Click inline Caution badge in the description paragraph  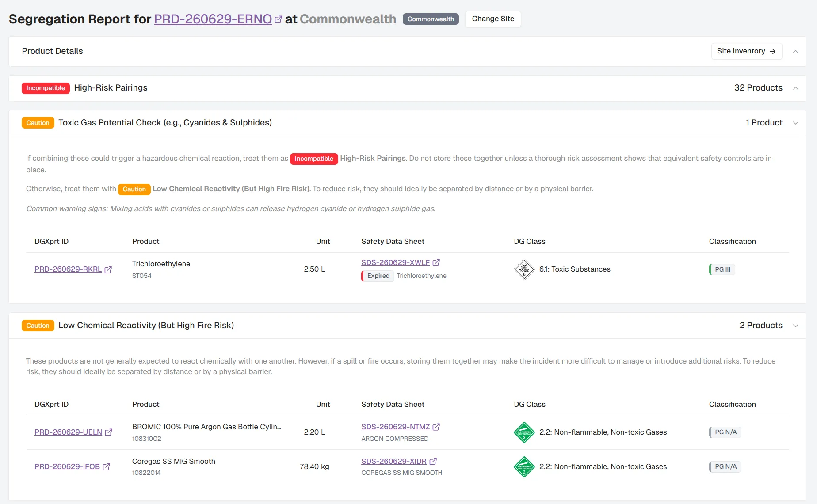[x=134, y=189]
